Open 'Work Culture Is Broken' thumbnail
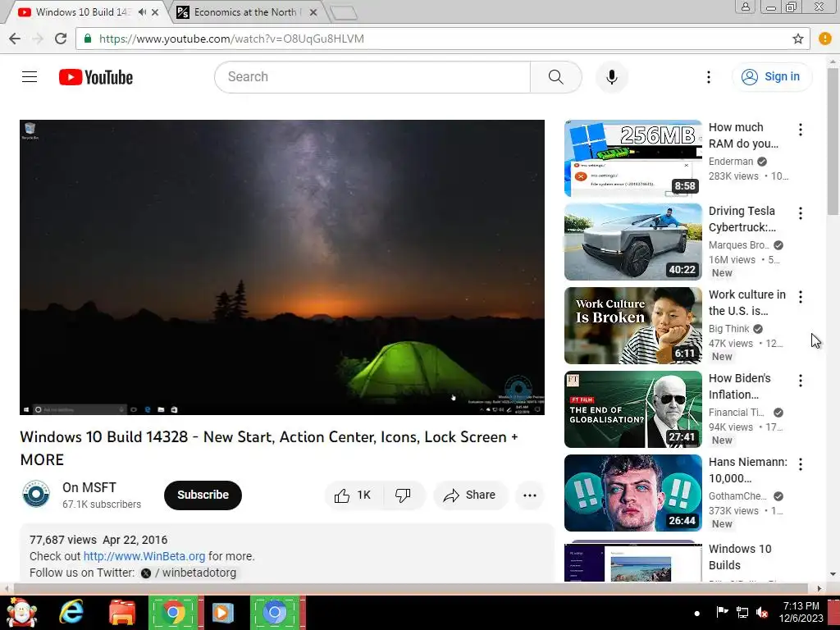Image resolution: width=840 pixels, height=630 pixels. tap(632, 325)
